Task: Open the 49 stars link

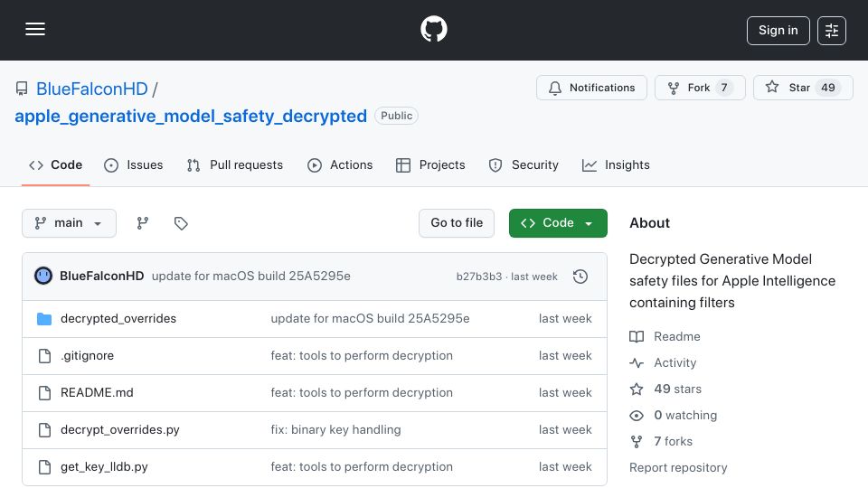Action: click(677, 389)
